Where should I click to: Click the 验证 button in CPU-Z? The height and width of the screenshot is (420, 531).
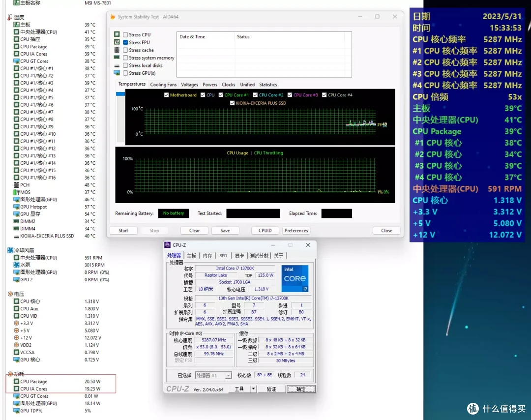[271, 389]
